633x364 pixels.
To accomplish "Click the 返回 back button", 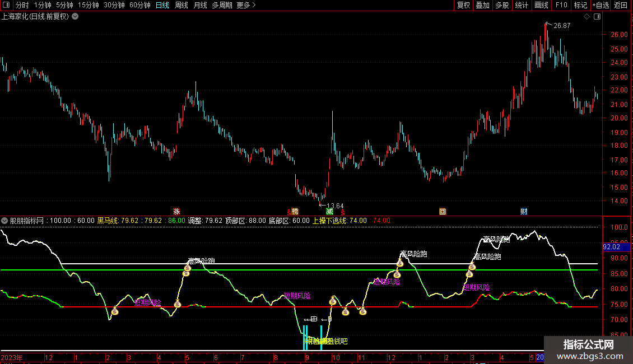I will click(621, 5).
